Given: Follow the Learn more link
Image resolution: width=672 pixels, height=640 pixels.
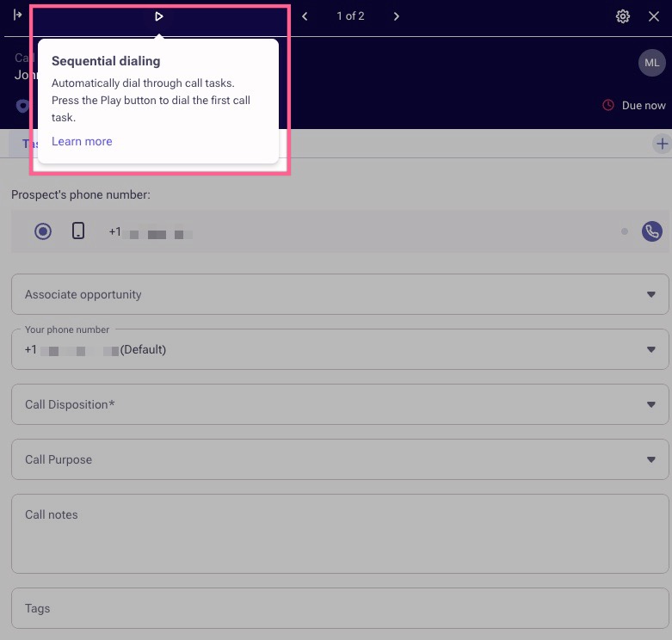Looking at the screenshot, I should 82,141.
